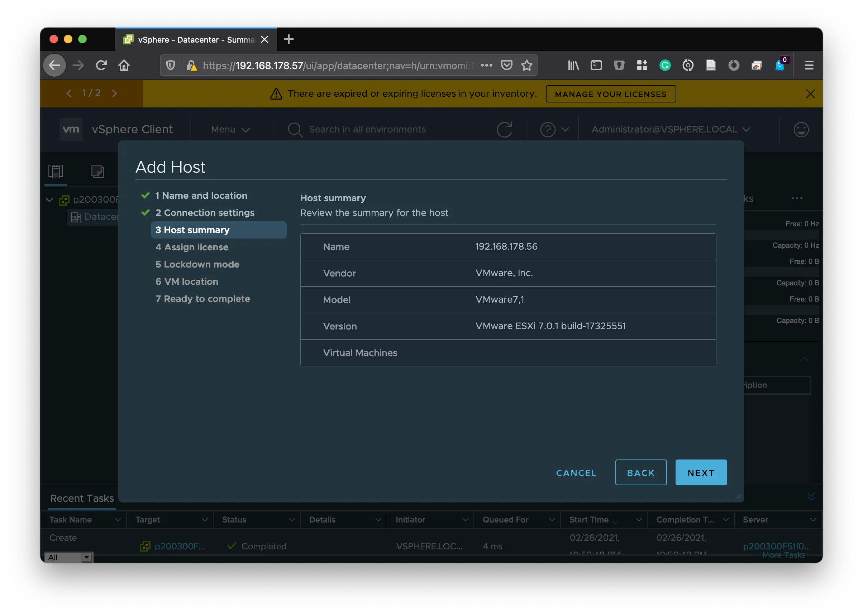
Task: Click the NEXT button
Action: 701,473
